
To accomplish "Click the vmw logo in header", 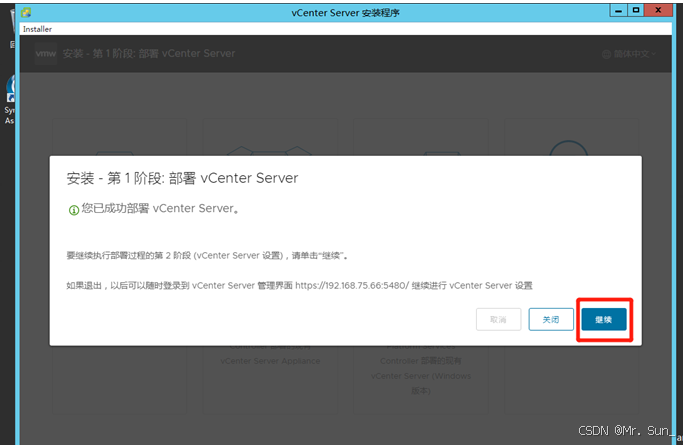I will [46, 54].
